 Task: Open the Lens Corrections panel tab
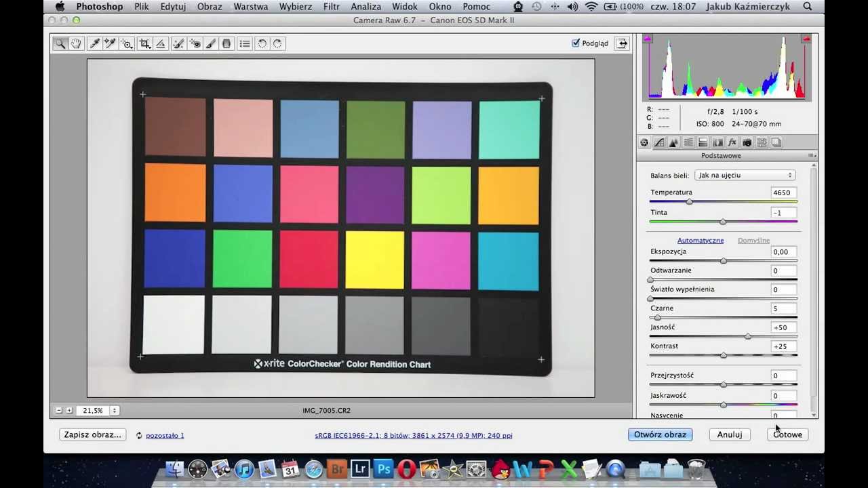click(x=717, y=142)
